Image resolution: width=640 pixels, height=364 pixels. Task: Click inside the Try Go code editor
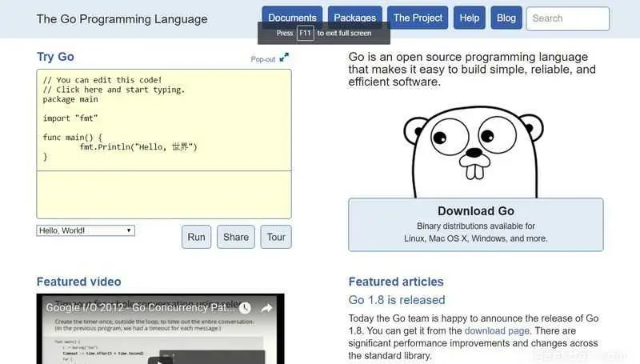point(164,120)
